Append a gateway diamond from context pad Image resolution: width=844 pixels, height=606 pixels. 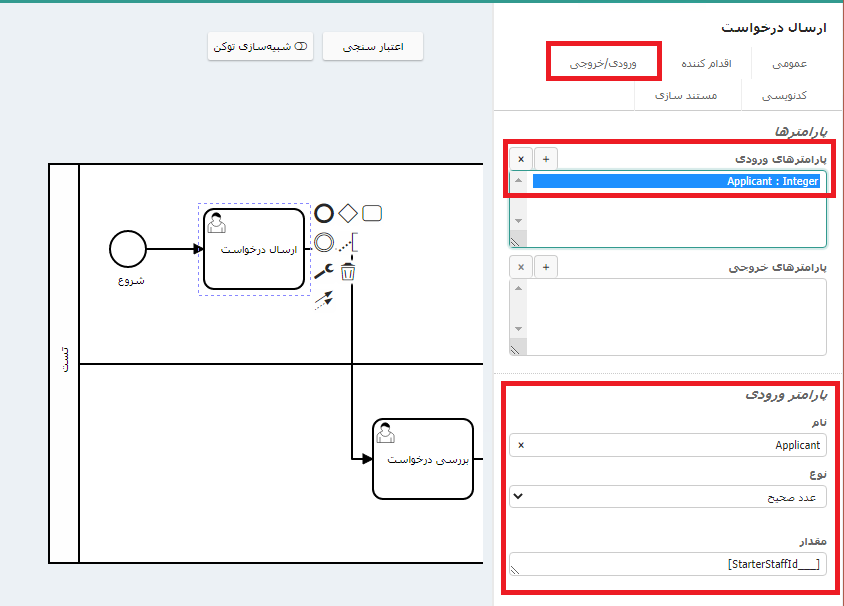[348, 213]
